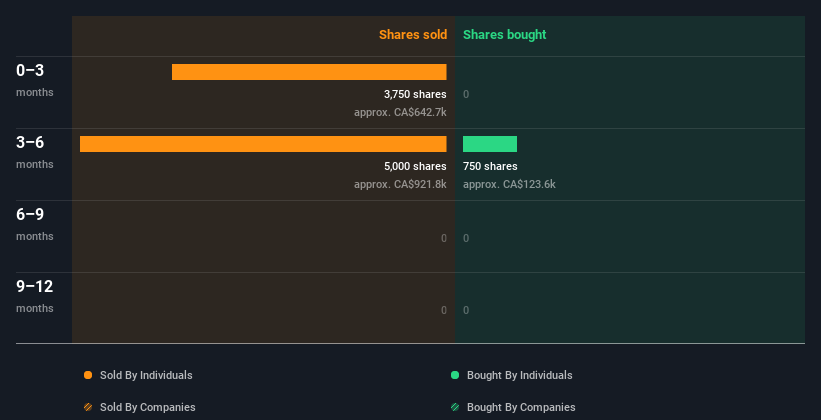Toggle the Bought By Individuals legend label

click(519, 375)
